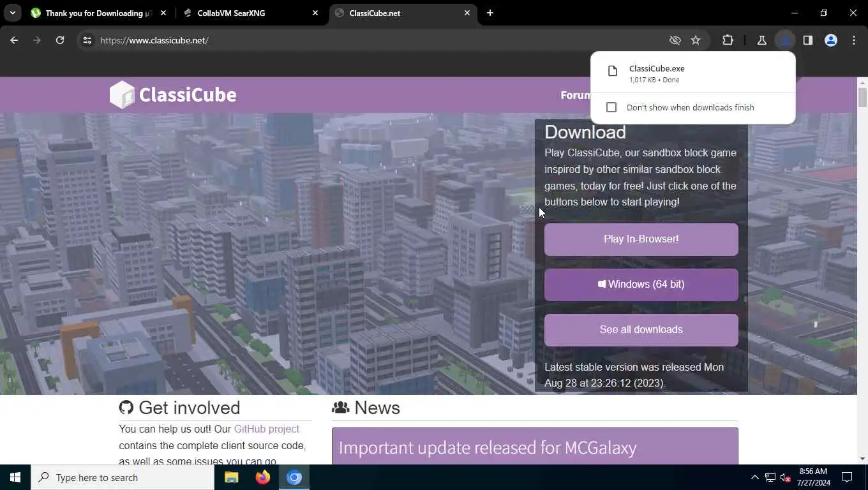The width and height of the screenshot is (868, 490).
Task: Open network icon in system tray
Action: (x=770, y=477)
